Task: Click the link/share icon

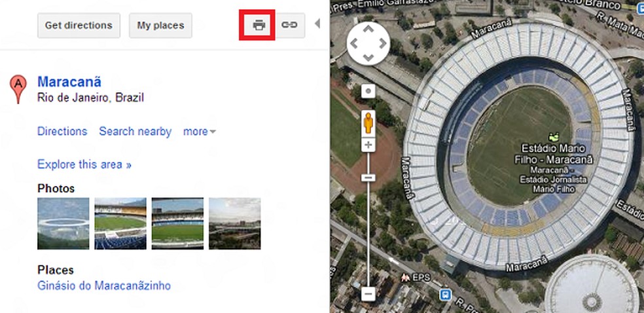Action: click(289, 26)
